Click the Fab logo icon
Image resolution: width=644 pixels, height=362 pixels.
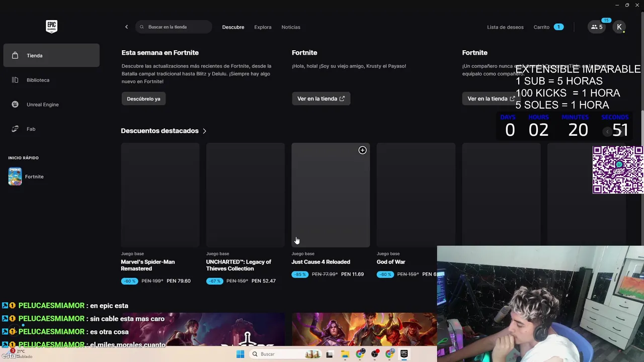coord(15,129)
